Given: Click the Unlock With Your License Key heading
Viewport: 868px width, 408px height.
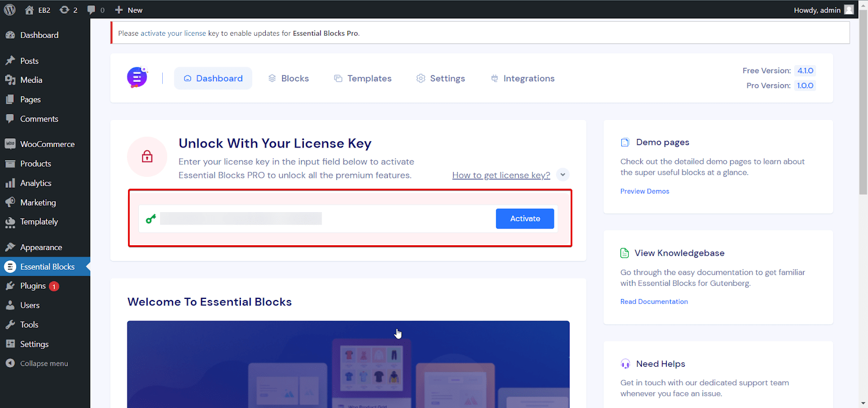Looking at the screenshot, I should 275,144.
